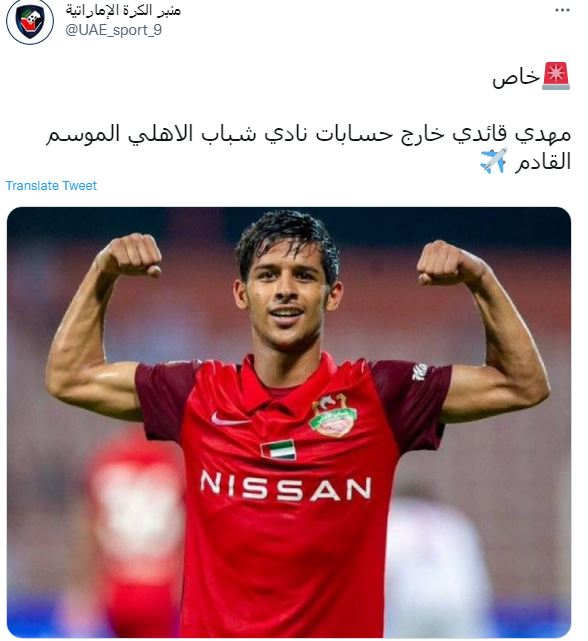The image size is (588, 641).
Task: Click the tweet's main Arabic sentence
Action: 308,148
